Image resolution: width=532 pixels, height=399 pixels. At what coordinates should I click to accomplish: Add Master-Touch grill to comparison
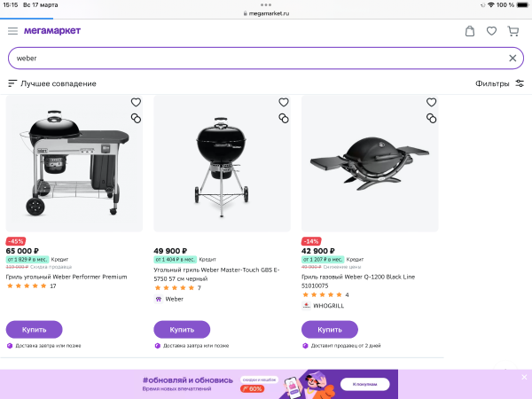pos(284,118)
